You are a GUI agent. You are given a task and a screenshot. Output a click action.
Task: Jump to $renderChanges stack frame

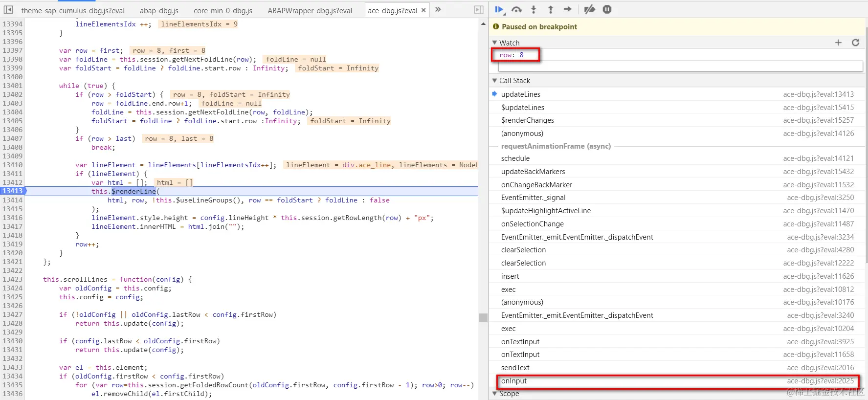pos(677,120)
